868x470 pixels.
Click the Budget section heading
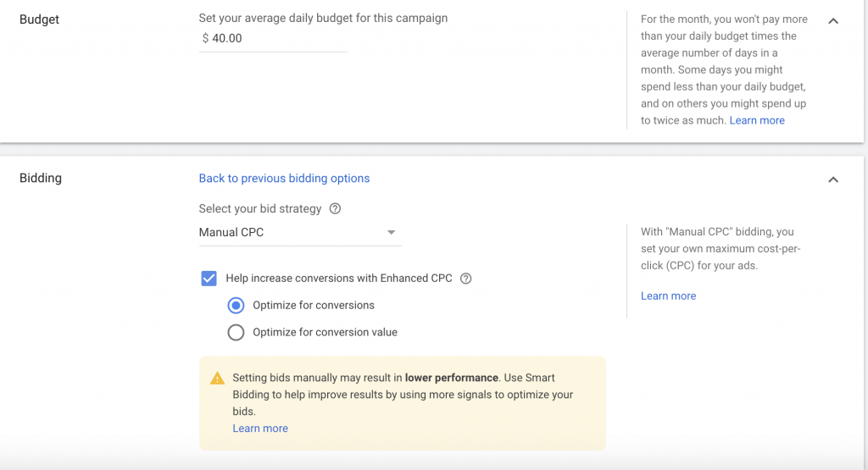(39, 19)
